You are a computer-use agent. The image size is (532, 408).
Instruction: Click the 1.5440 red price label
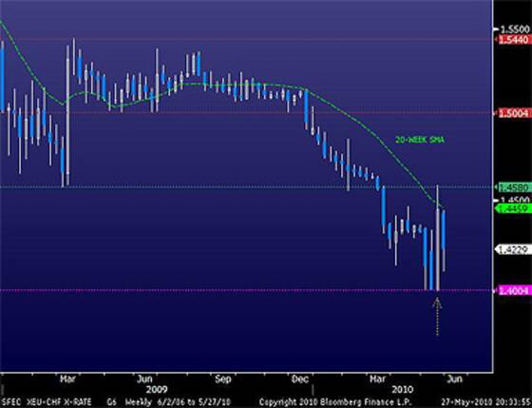coord(514,40)
